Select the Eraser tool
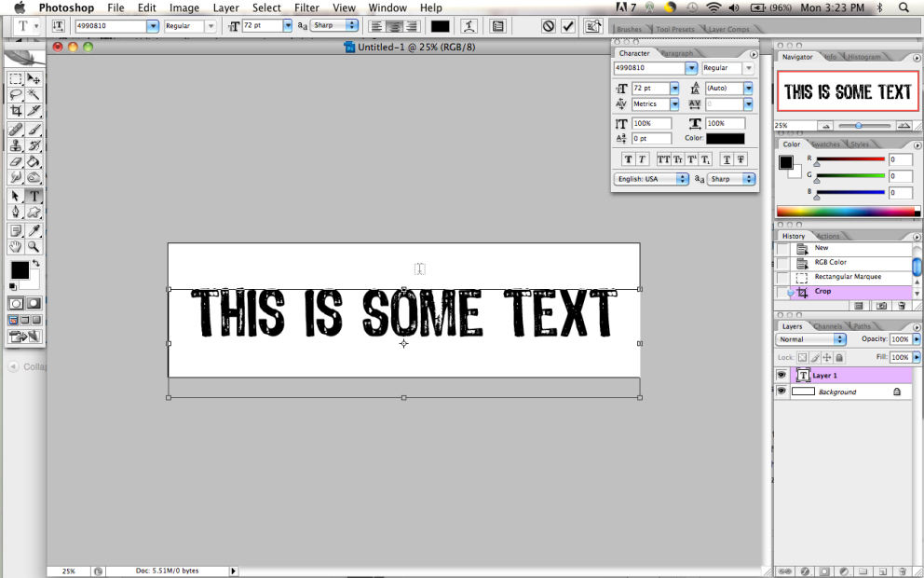The image size is (924, 578). tap(16, 161)
